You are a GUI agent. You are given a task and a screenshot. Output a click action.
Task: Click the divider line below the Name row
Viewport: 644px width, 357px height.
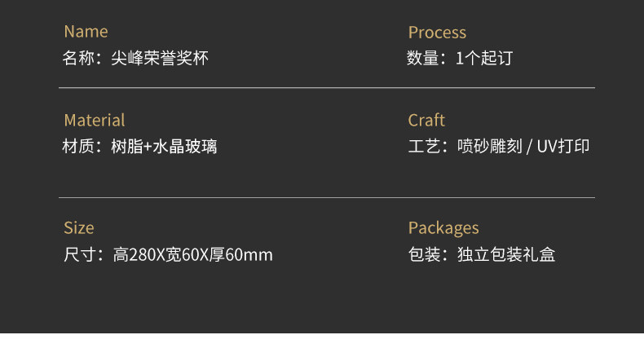tap(326, 87)
